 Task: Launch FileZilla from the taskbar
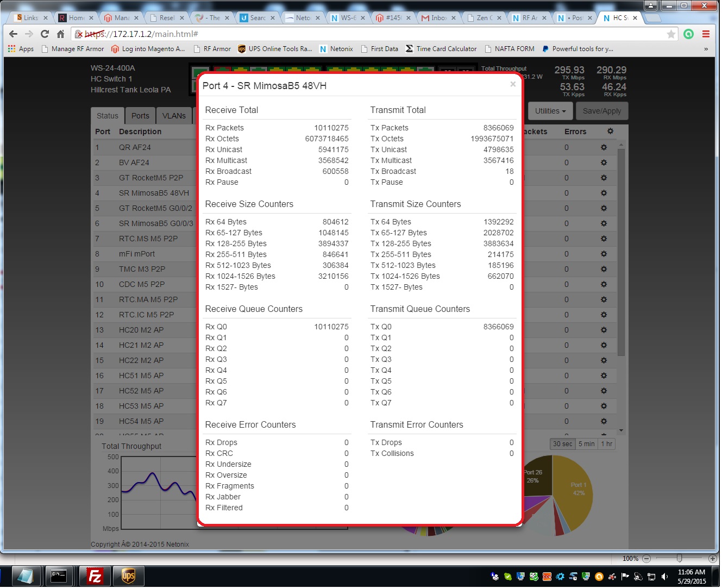click(95, 576)
